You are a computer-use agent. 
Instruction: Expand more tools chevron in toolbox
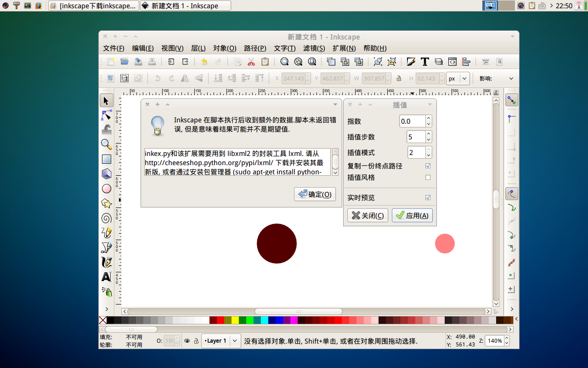pos(107,309)
